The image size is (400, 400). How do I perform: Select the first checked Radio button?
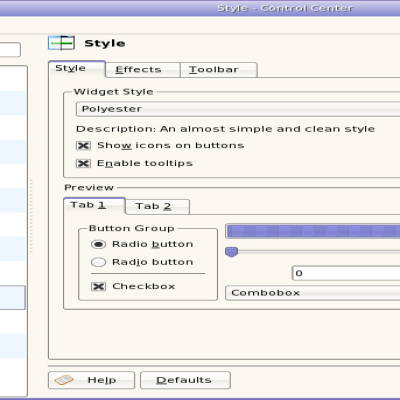coord(98,244)
